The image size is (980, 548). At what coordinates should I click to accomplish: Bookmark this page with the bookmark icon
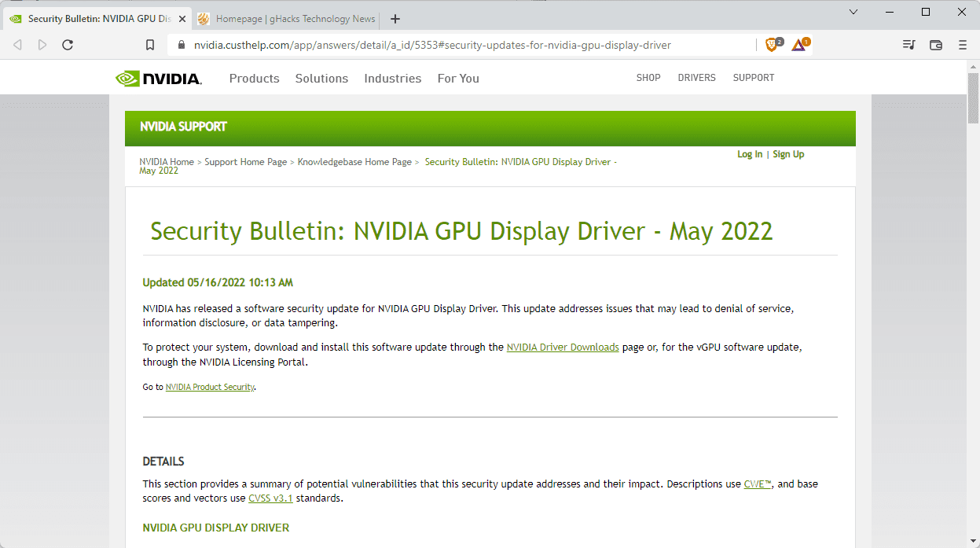[150, 45]
